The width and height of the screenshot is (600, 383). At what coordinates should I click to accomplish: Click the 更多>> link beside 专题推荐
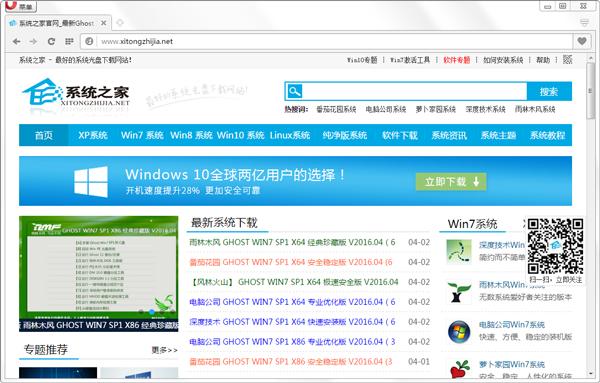(x=165, y=350)
